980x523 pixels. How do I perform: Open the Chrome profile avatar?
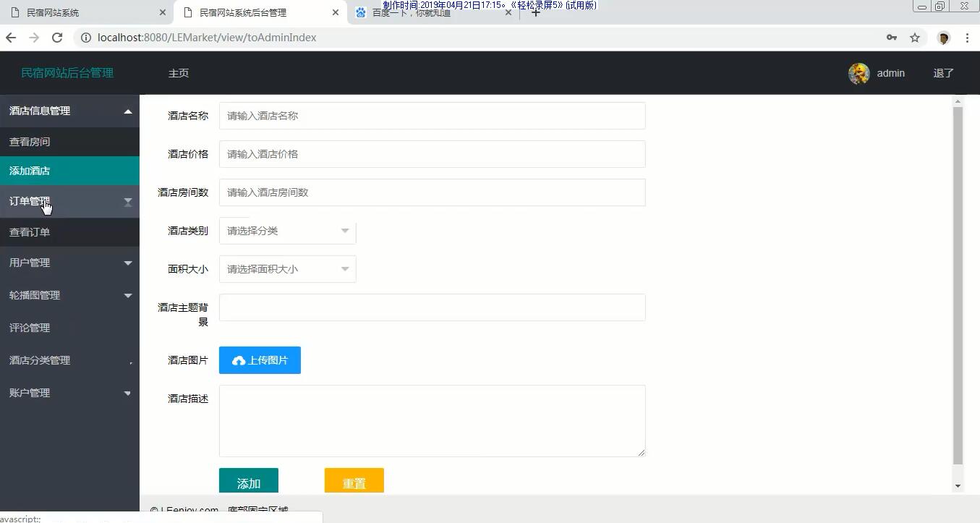943,38
